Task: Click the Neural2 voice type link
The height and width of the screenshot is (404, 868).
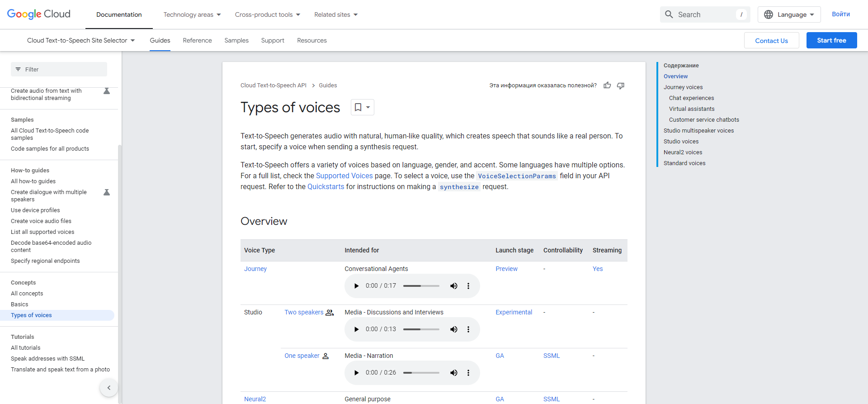Action: [255, 399]
